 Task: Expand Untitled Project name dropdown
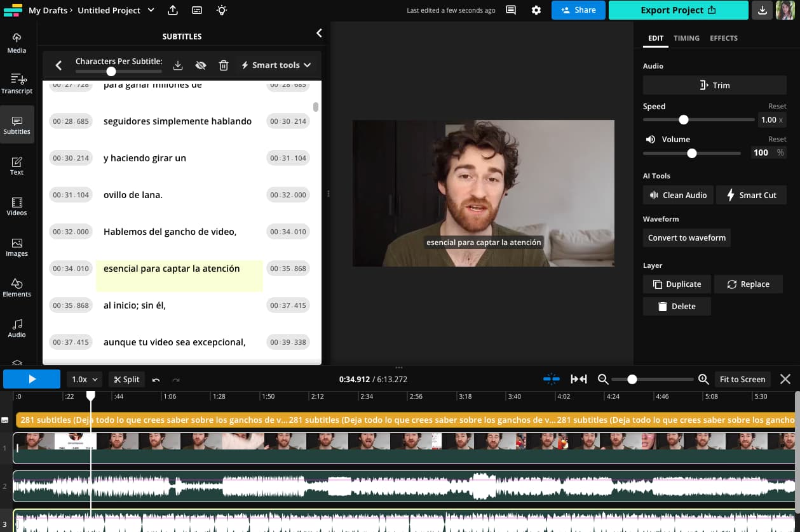(x=151, y=10)
